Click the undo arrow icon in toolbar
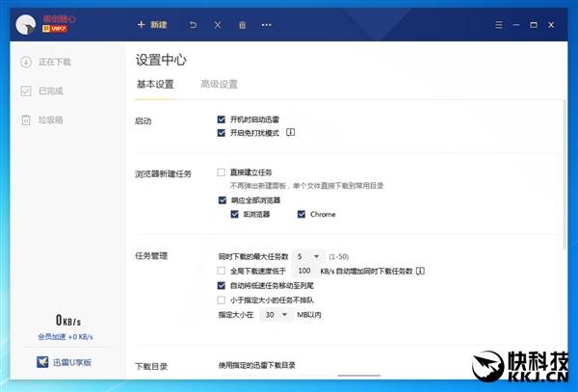Viewport: 578px width, 392px height. tap(193, 24)
